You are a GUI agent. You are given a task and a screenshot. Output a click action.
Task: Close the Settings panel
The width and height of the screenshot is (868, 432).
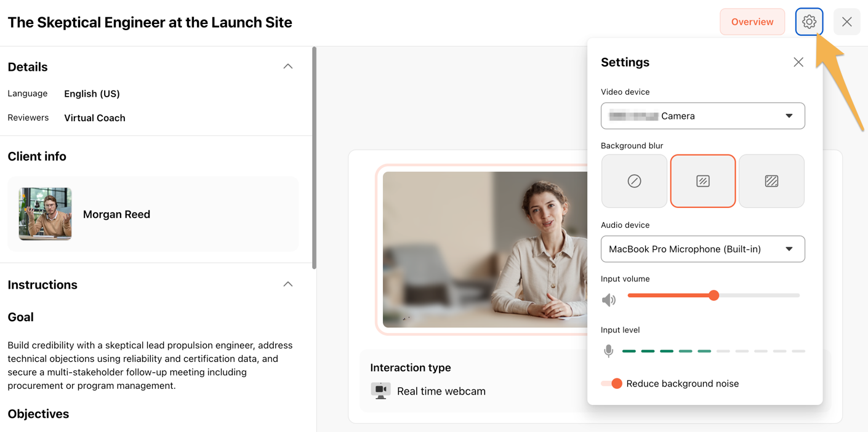[798, 62]
